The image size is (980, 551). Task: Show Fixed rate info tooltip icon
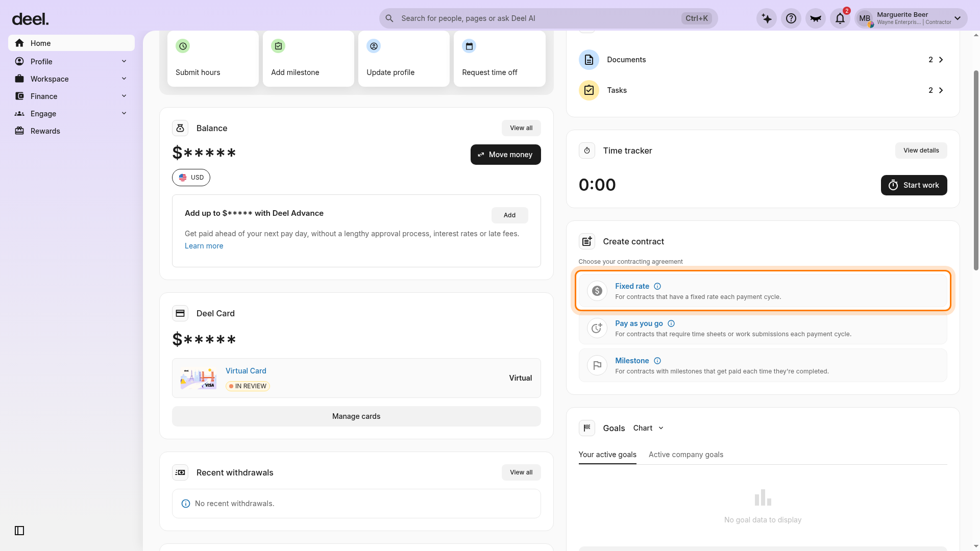(657, 286)
